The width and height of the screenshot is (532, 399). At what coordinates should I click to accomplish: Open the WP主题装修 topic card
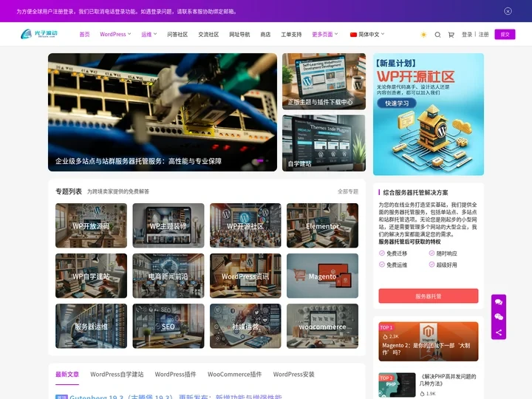coord(168,225)
